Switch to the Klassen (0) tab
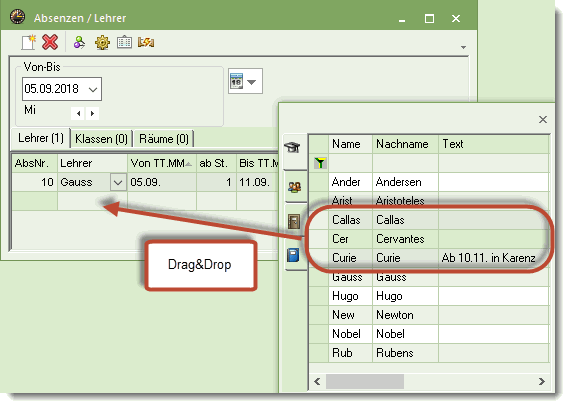The image size is (570, 408). click(x=101, y=139)
